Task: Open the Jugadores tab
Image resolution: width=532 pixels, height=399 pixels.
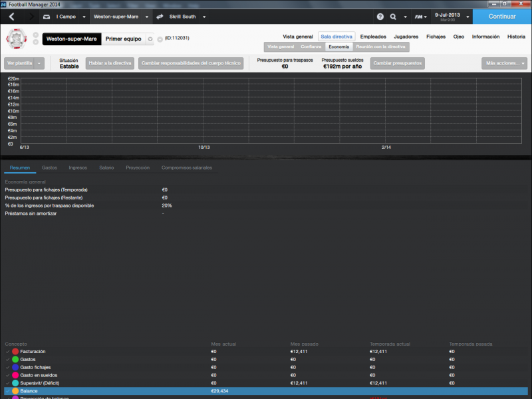Action: point(406,37)
